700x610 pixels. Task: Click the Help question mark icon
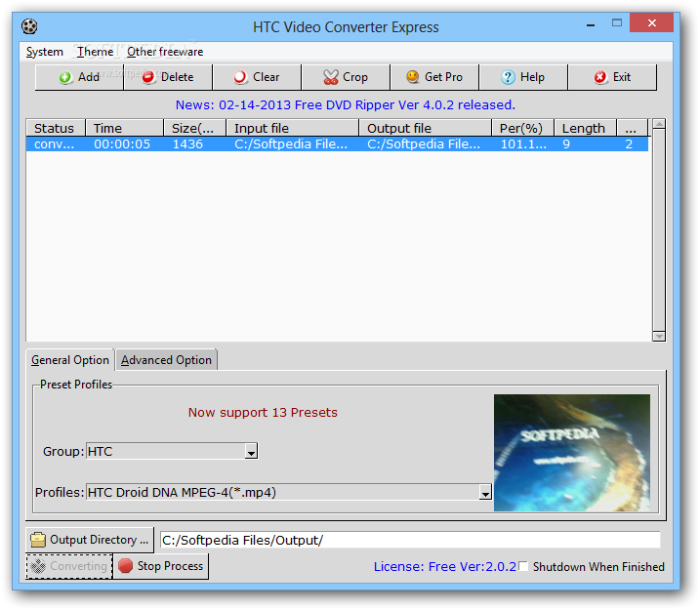tap(508, 77)
